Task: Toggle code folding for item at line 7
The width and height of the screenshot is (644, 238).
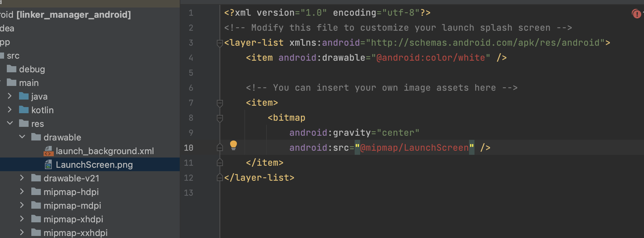Action: click(220, 103)
